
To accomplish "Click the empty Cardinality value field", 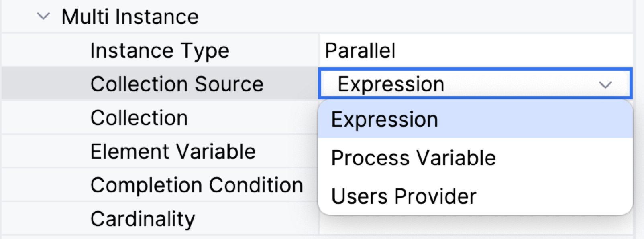I will point(474,225).
